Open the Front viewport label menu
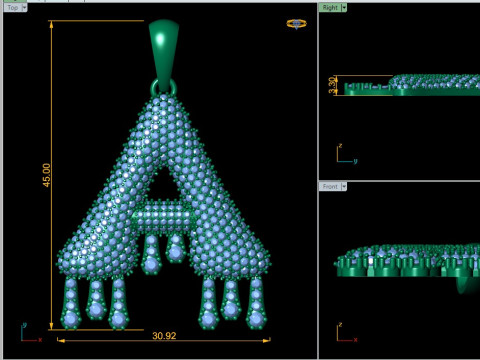Screen dimensions: 480x360 pos(330,186)
